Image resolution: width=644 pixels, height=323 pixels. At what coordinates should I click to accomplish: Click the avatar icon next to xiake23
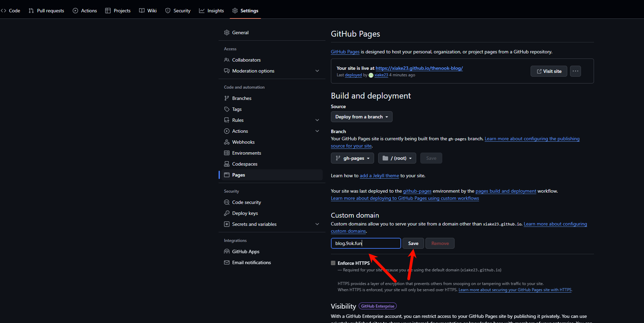tap(371, 75)
